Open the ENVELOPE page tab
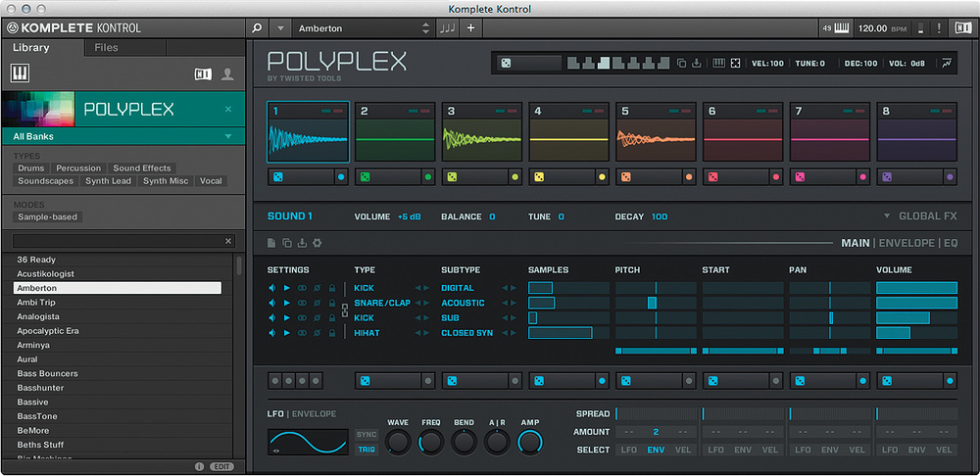980x476 pixels. tap(906, 243)
